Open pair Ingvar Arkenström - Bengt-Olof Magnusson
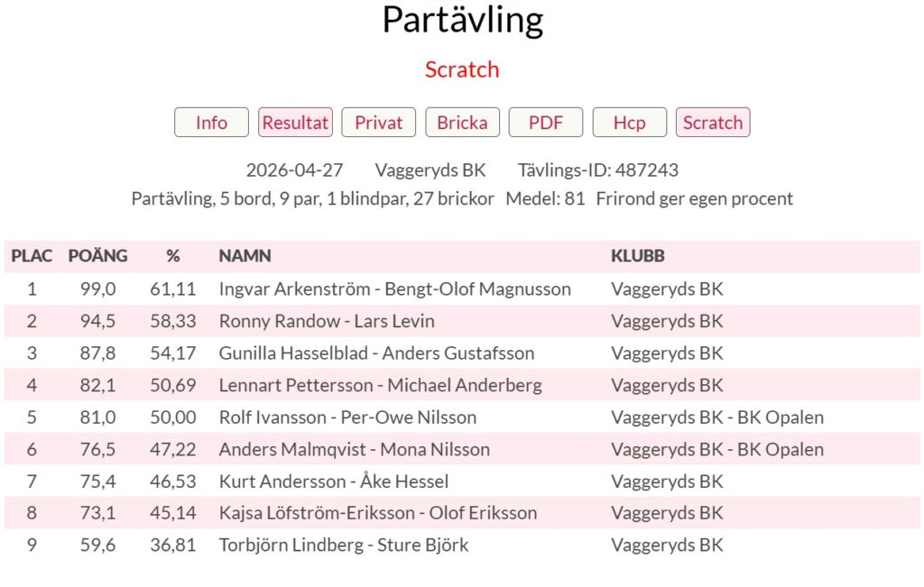This screenshot has height=587, width=924. [394, 289]
